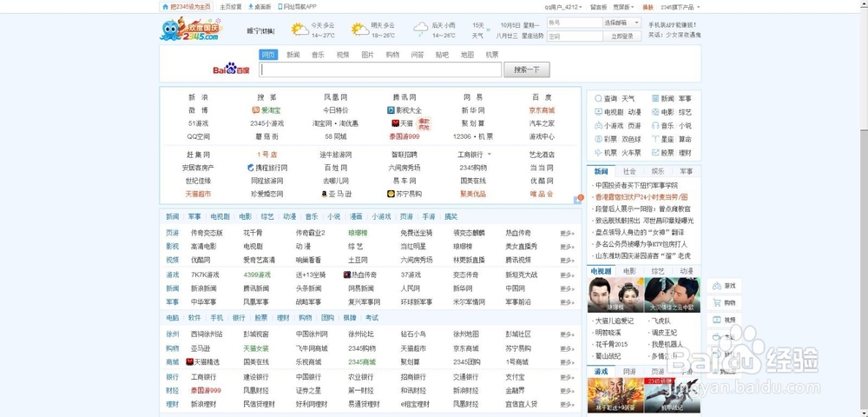Show 更多 for the 银行 row
Viewport: 868px width, 417px height.
(x=567, y=378)
